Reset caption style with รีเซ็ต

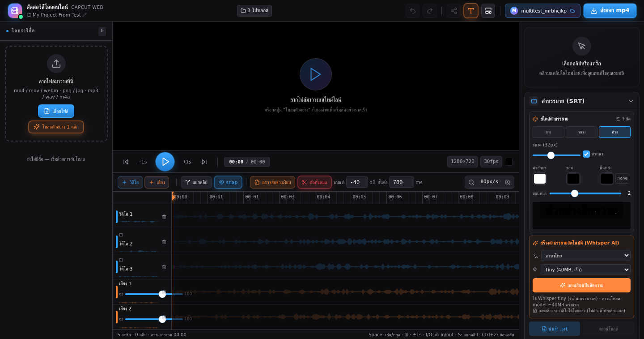click(623, 119)
